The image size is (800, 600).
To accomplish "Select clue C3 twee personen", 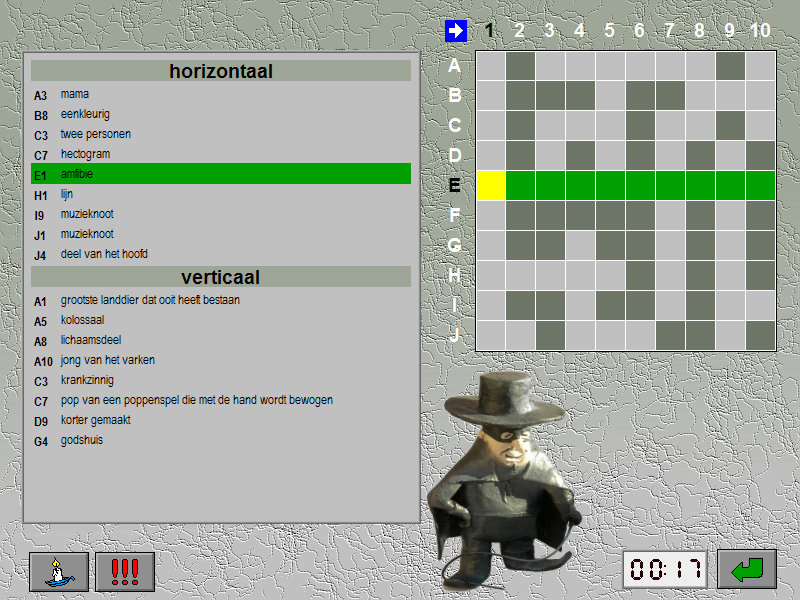I will click(221, 134).
